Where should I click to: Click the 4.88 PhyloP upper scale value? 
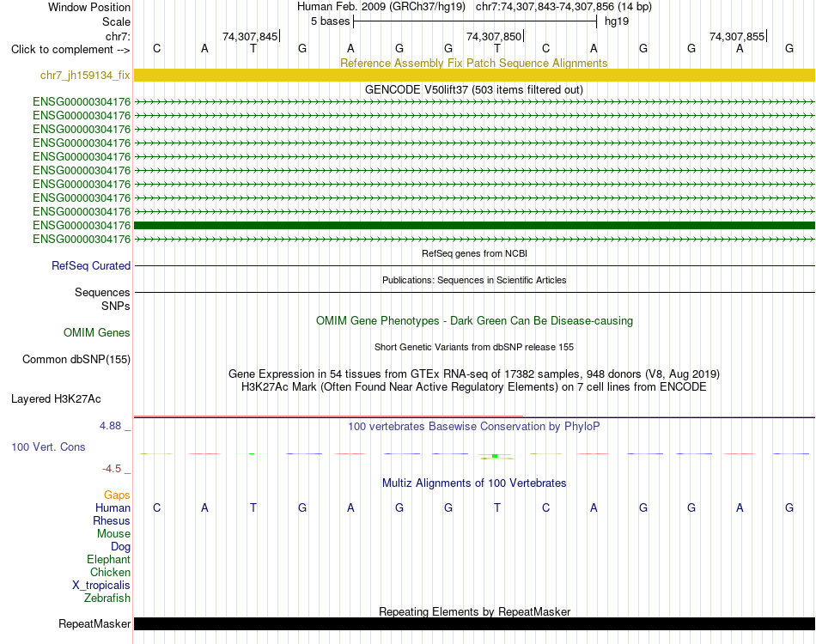(x=110, y=426)
